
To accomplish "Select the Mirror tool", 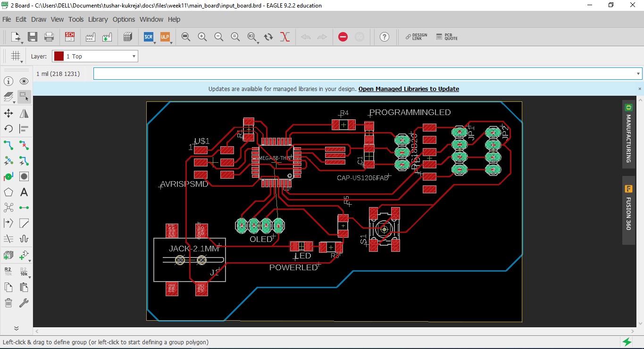I will click(x=24, y=113).
